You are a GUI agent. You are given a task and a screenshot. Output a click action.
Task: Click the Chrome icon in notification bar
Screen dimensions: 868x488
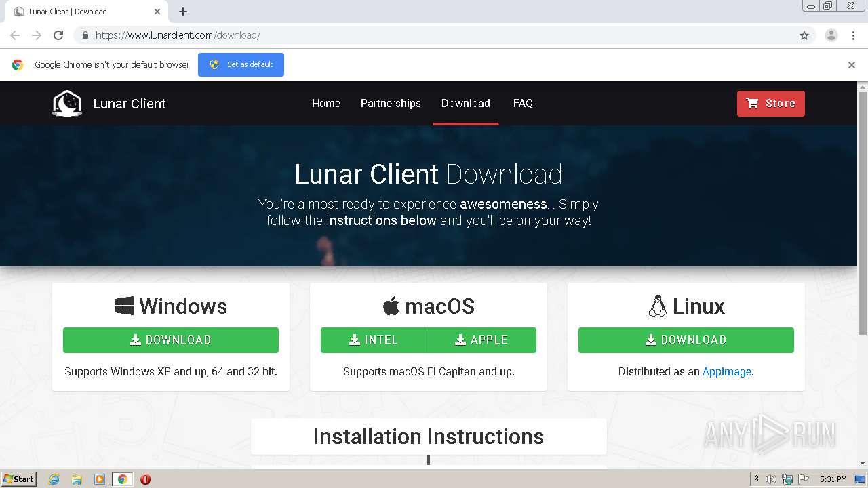click(18, 65)
